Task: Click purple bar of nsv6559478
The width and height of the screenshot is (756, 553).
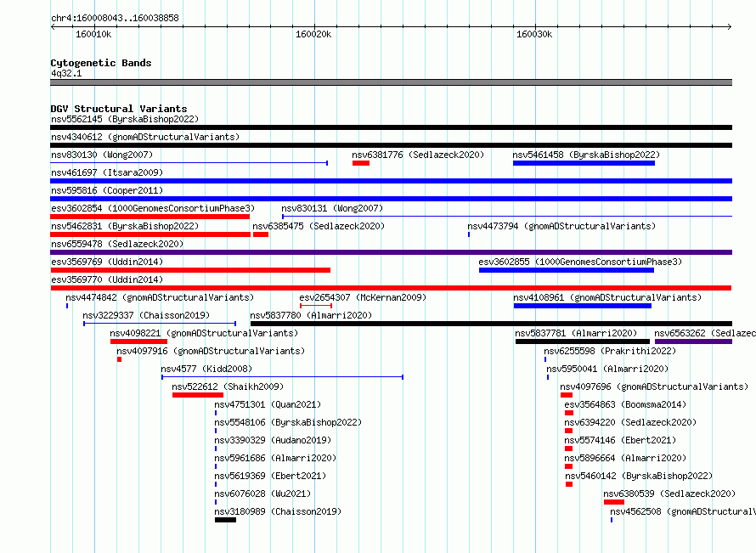Action: click(391, 252)
